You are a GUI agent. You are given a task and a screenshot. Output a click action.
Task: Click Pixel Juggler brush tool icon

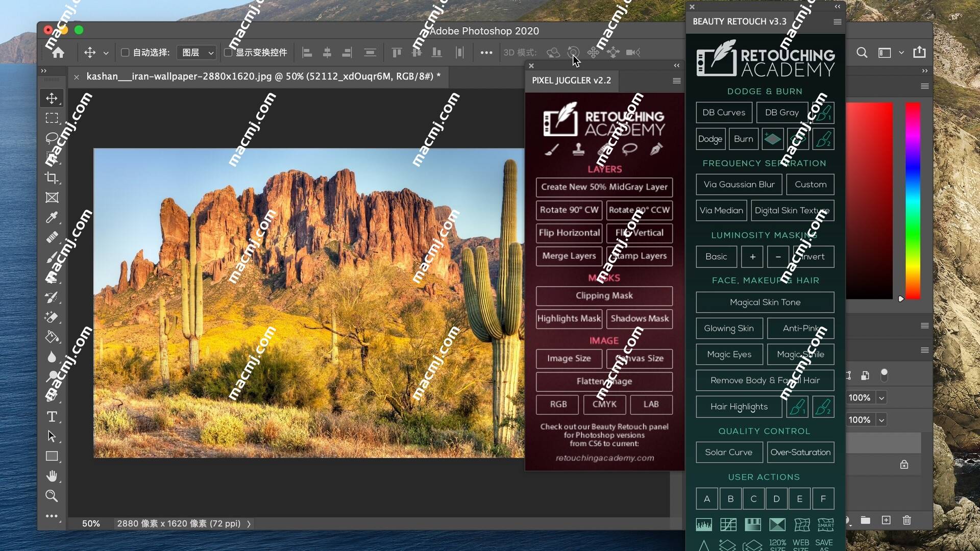pos(552,149)
